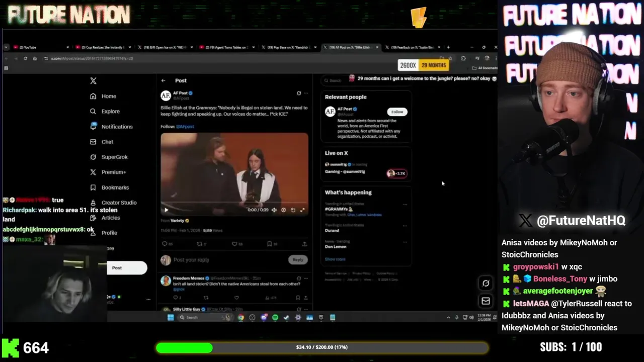644x362 pixels.
Task: Open the Durand trending topic
Action: pos(332,230)
